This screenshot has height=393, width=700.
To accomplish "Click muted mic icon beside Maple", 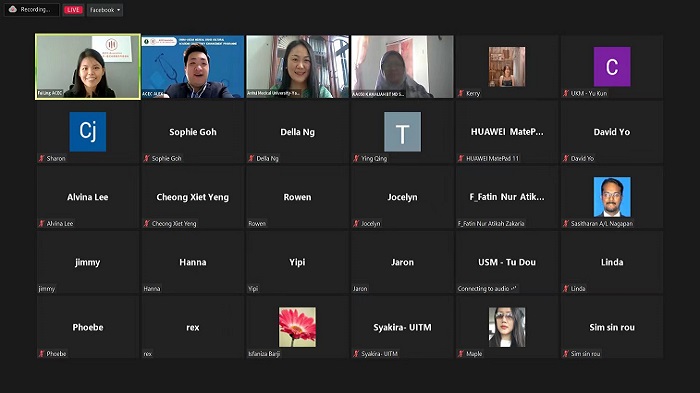I will coord(461,354).
